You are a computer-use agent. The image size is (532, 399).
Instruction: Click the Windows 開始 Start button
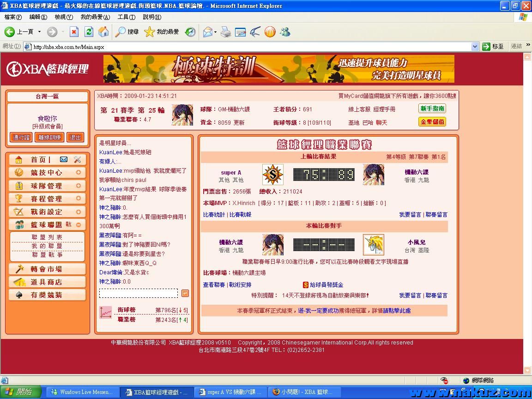point(20,392)
